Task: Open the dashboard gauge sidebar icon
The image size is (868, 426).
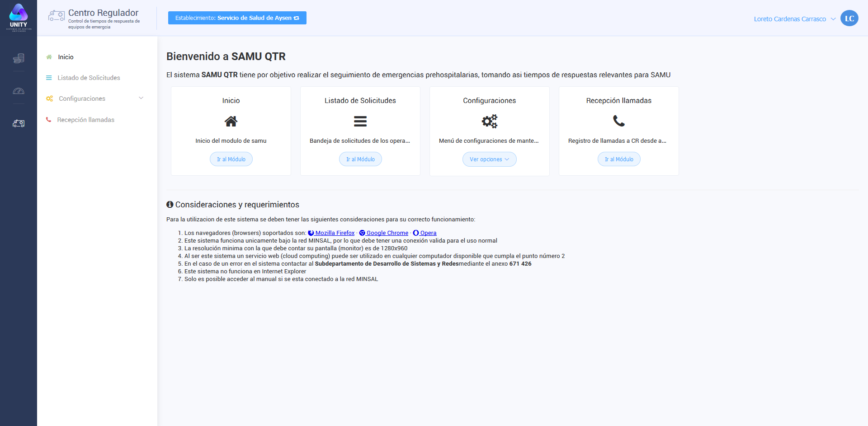Action: click(19, 91)
